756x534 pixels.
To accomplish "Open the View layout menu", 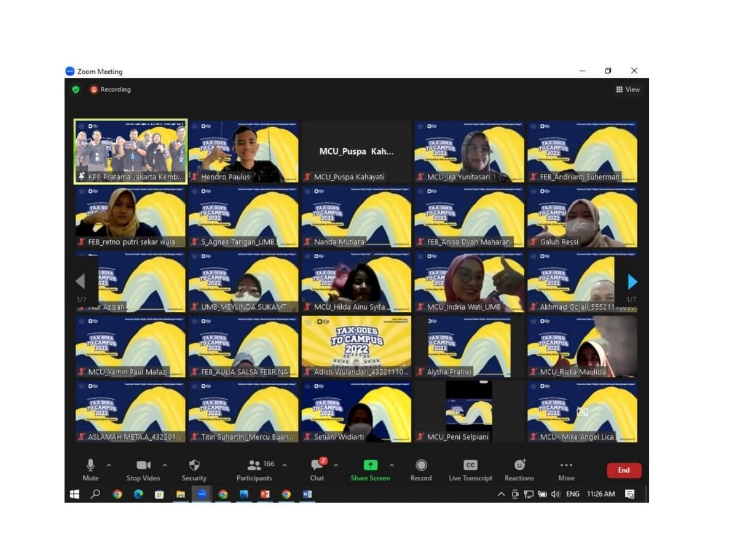I will point(628,90).
